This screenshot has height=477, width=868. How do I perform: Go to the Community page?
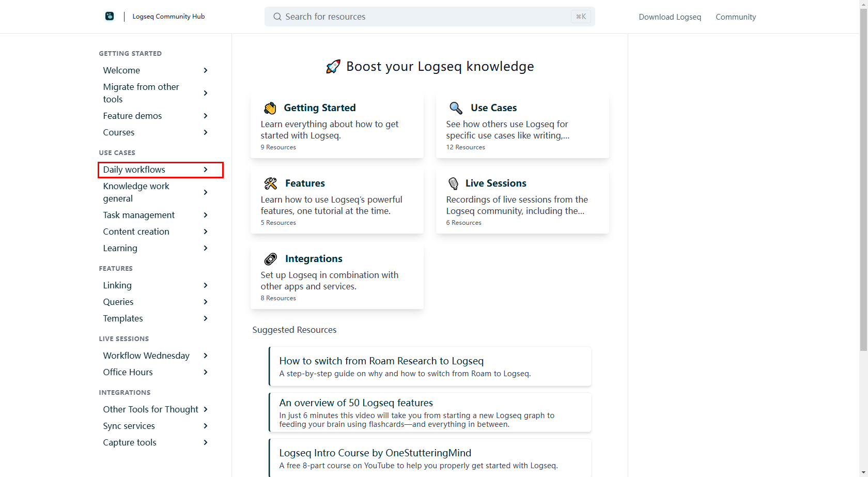click(735, 17)
